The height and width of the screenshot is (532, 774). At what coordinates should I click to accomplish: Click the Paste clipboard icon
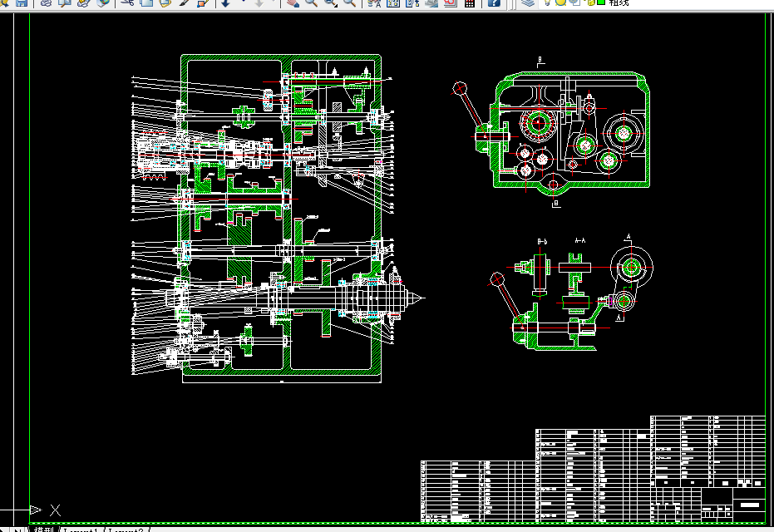(165, 3)
